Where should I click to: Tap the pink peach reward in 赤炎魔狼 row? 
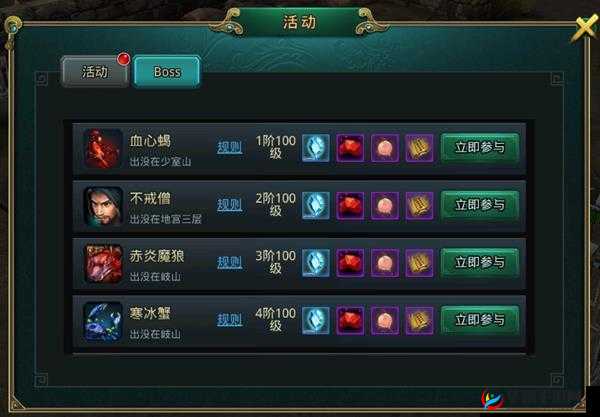[x=385, y=263]
